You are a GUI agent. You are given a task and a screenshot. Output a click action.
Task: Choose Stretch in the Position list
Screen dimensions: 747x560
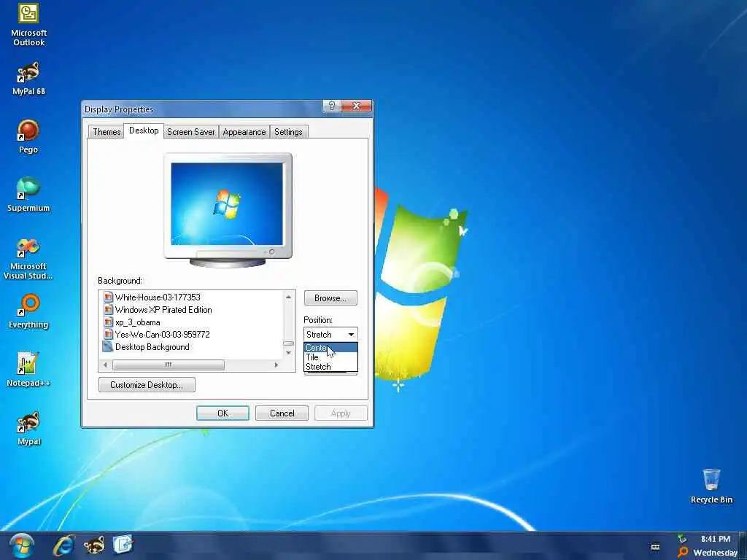(330, 367)
